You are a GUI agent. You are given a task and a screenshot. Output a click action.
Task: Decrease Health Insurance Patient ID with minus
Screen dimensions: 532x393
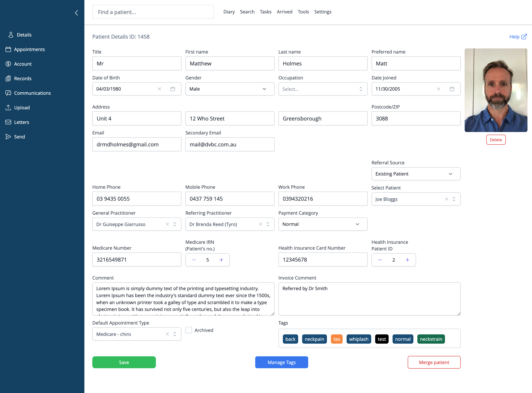[x=380, y=260]
